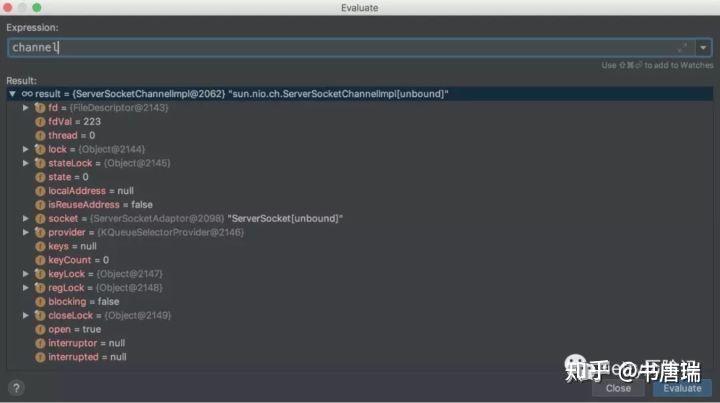This screenshot has width=720, height=403.
Task: Click the field icon beside blocking
Action: click(40, 302)
